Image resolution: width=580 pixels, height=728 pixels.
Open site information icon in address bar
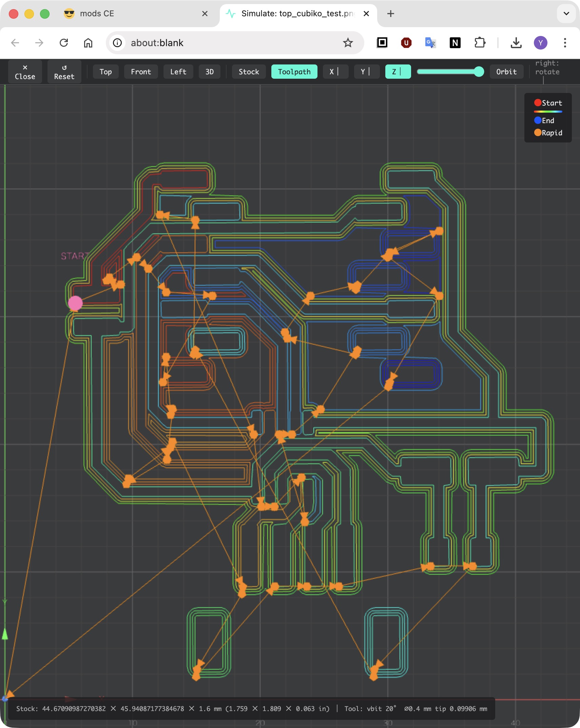(117, 43)
